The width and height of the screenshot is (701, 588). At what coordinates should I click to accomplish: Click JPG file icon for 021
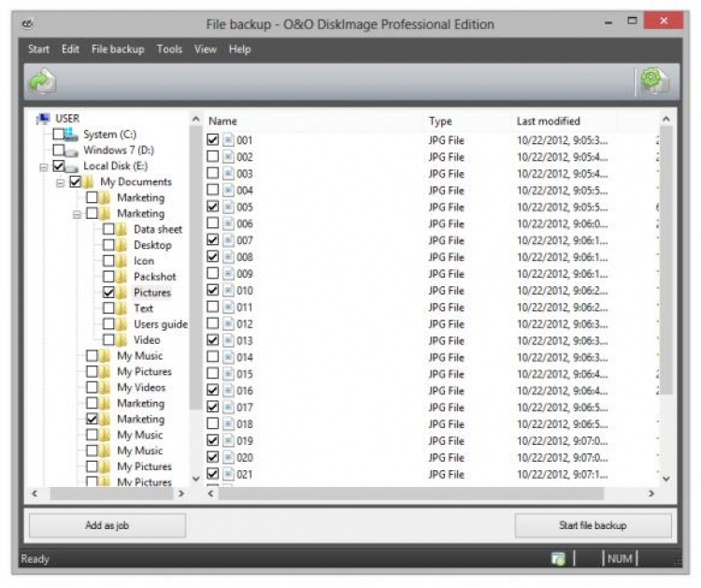[x=228, y=474]
